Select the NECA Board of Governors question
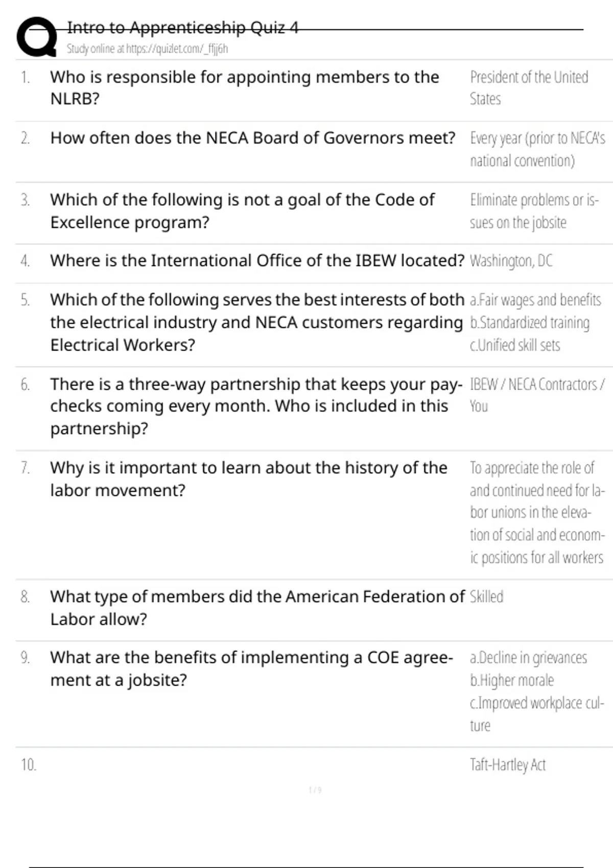The width and height of the screenshot is (613, 868). click(x=252, y=138)
